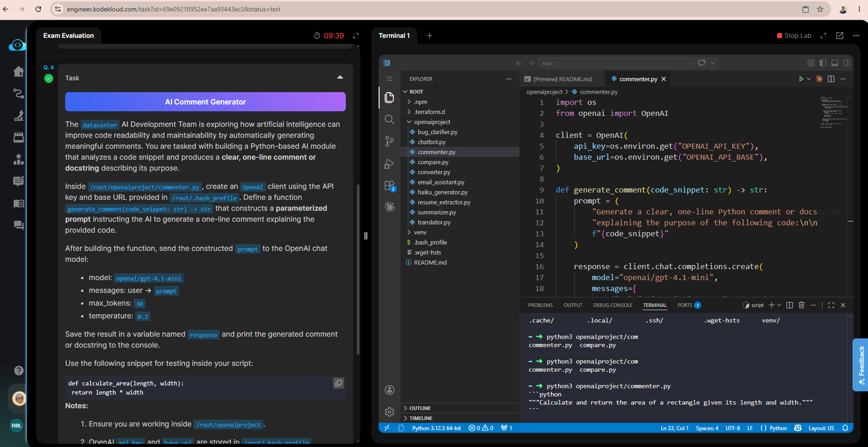Screen dimensions: 868x447
Task: Click the notifications bell in status bar
Action: point(845,428)
